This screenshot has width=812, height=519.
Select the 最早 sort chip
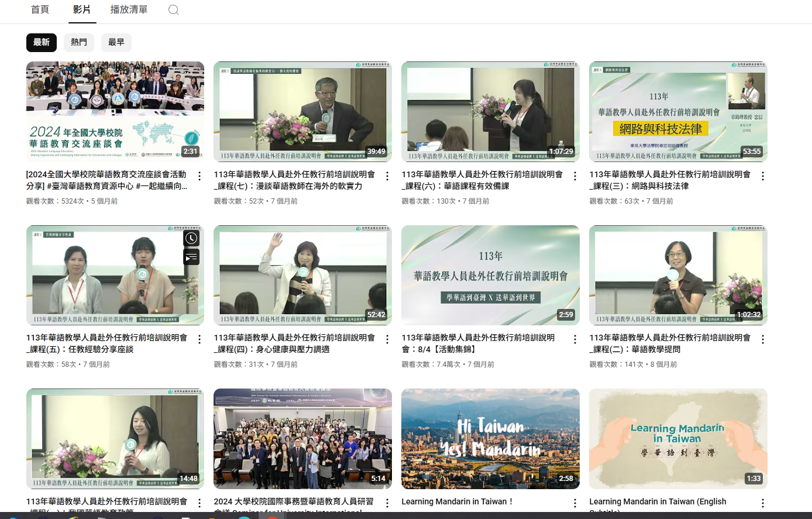pyautogui.click(x=116, y=42)
